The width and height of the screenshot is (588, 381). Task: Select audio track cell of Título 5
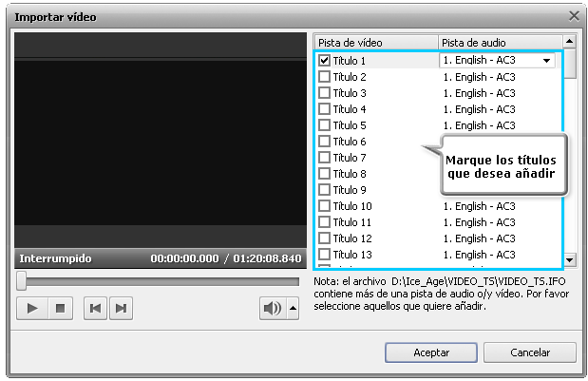pyautogui.click(x=479, y=125)
